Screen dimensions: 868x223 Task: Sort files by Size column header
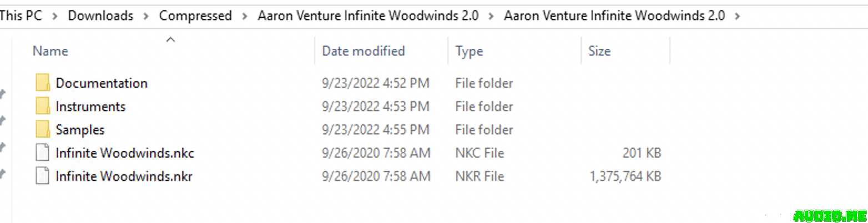pyautogui.click(x=599, y=51)
